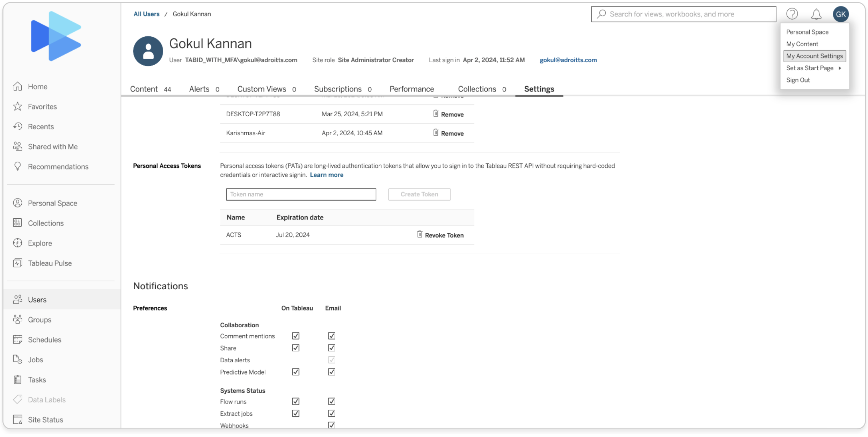Click the Tasks clipboard icon
Image resolution: width=868 pixels, height=437 pixels.
(x=17, y=379)
